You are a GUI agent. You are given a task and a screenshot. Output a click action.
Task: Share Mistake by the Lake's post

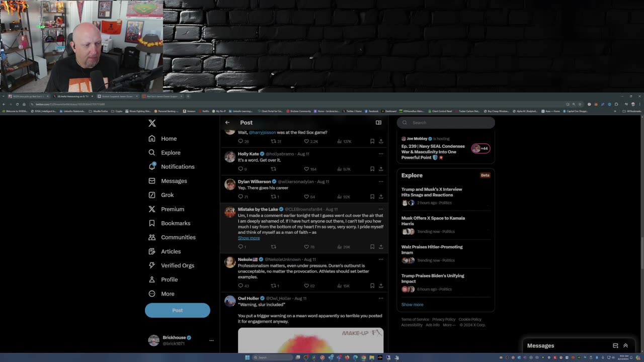381,247
